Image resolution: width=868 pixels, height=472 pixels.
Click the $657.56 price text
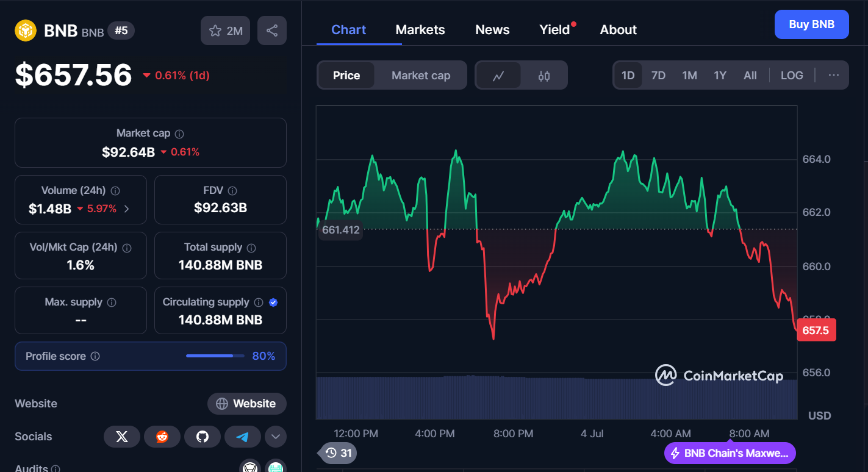73,75
